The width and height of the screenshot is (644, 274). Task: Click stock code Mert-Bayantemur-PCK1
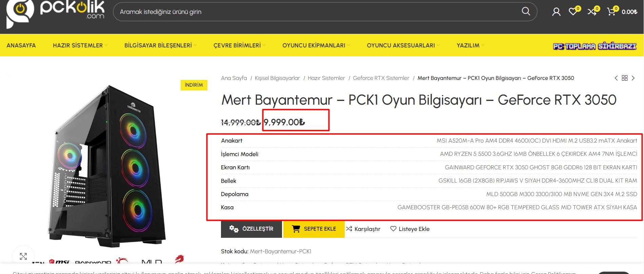[x=281, y=251]
